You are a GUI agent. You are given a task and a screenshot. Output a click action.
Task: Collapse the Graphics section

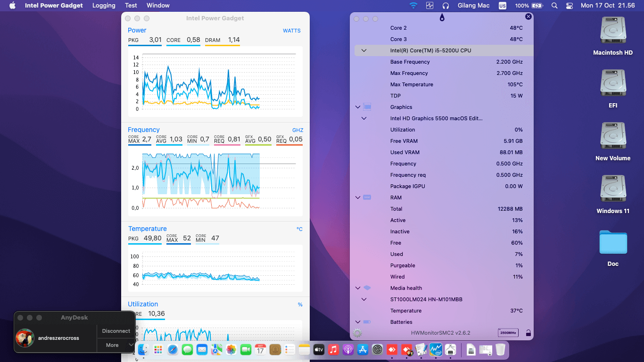coord(357,107)
